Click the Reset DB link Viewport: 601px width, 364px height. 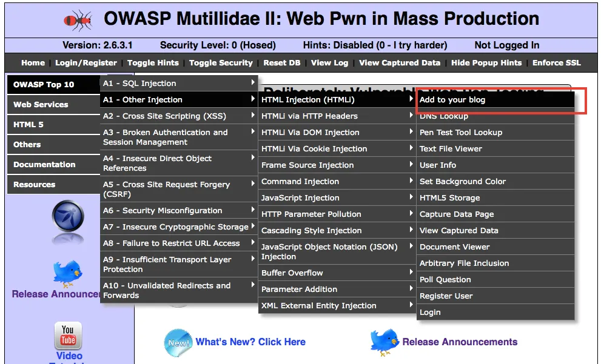(281, 63)
